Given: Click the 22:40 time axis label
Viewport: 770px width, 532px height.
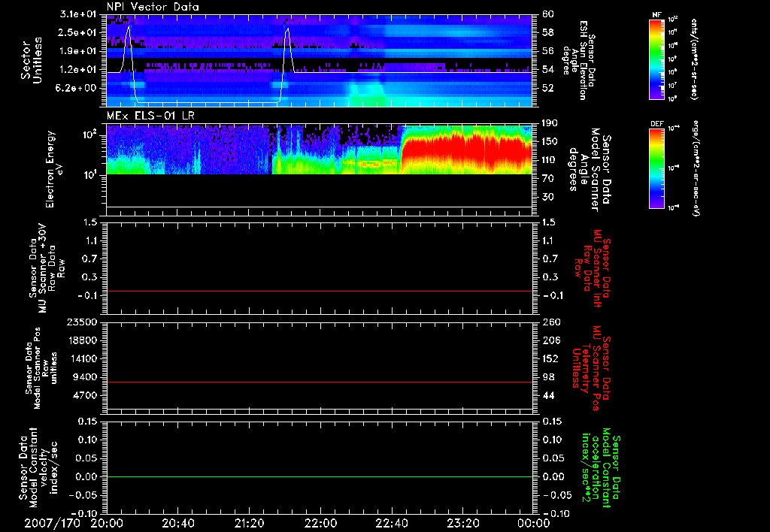Looking at the screenshot, I should tap(392, 522).
